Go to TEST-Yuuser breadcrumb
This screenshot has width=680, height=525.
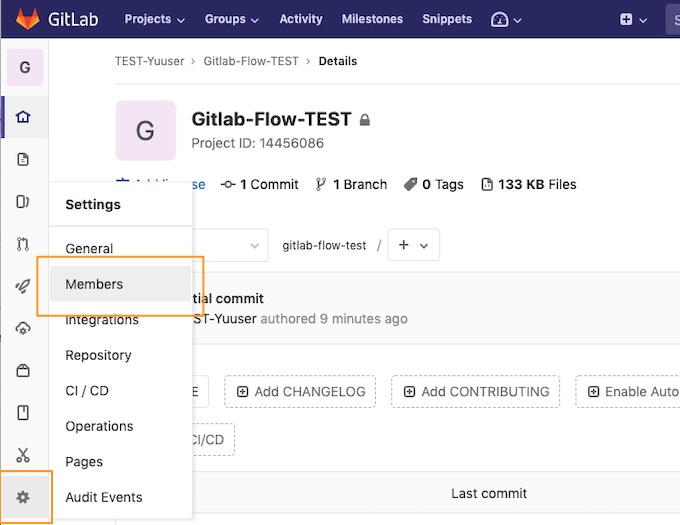(150, 61)
